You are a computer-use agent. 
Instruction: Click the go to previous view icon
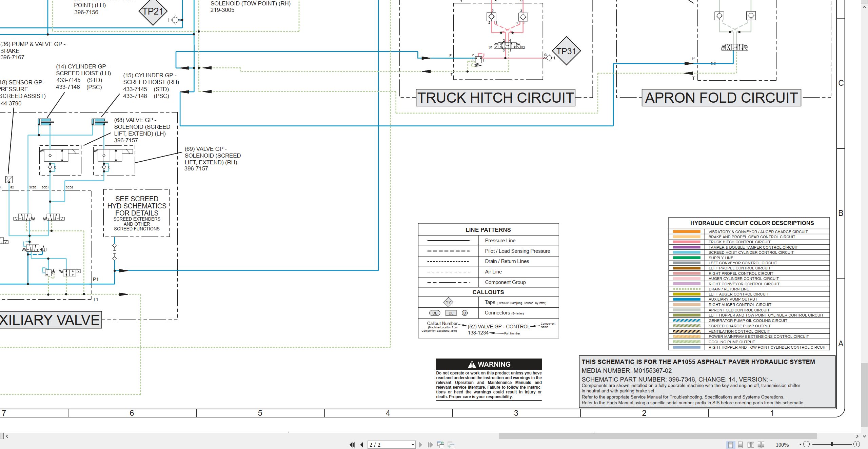441,445
